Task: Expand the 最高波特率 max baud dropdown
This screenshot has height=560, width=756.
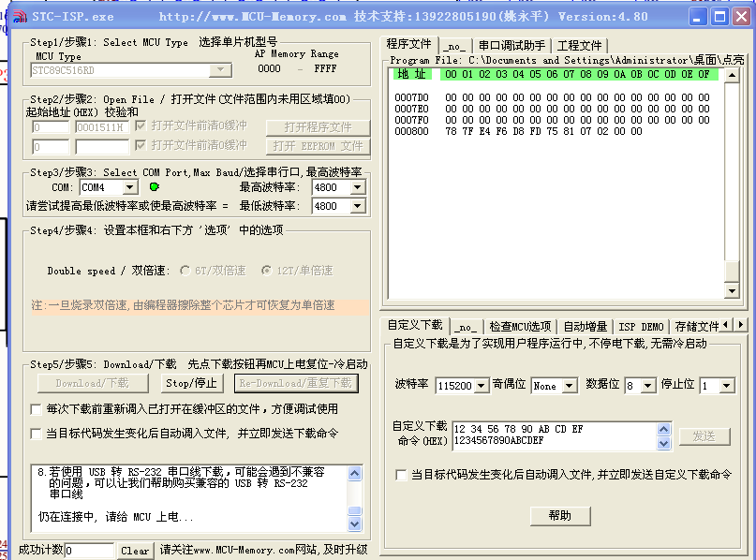Action: coord(357,187)
